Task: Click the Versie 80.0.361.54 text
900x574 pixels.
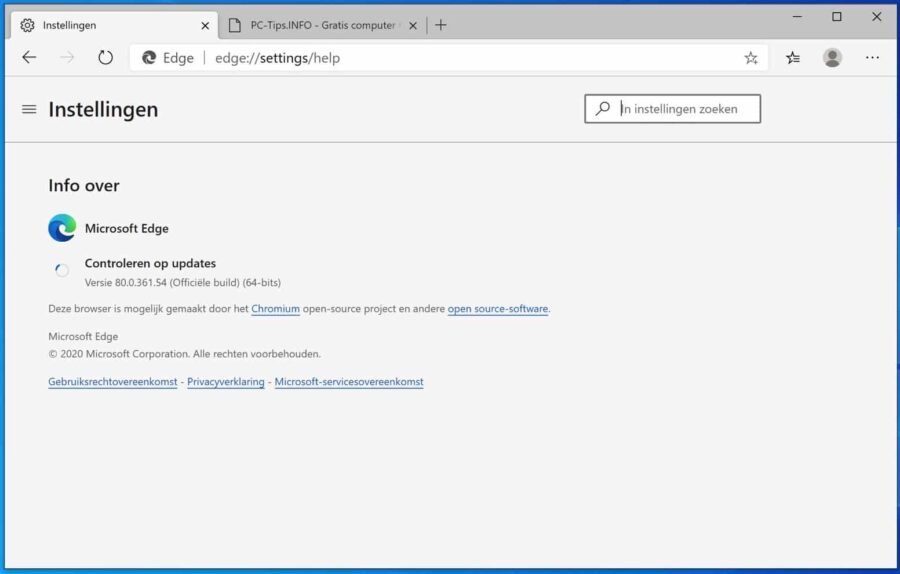Action: coord(183,282)
